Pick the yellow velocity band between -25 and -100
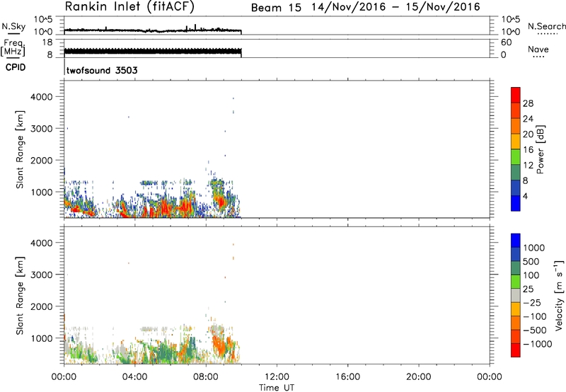Image resolution: width=566 pixels, height=392 pixels. (x=516, y=309)
